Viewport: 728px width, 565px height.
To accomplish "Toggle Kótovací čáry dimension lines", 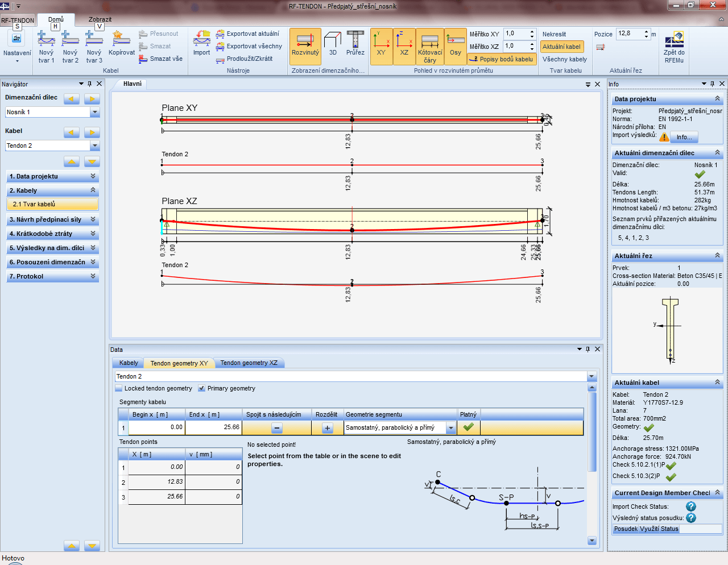I will click(430, 46).
